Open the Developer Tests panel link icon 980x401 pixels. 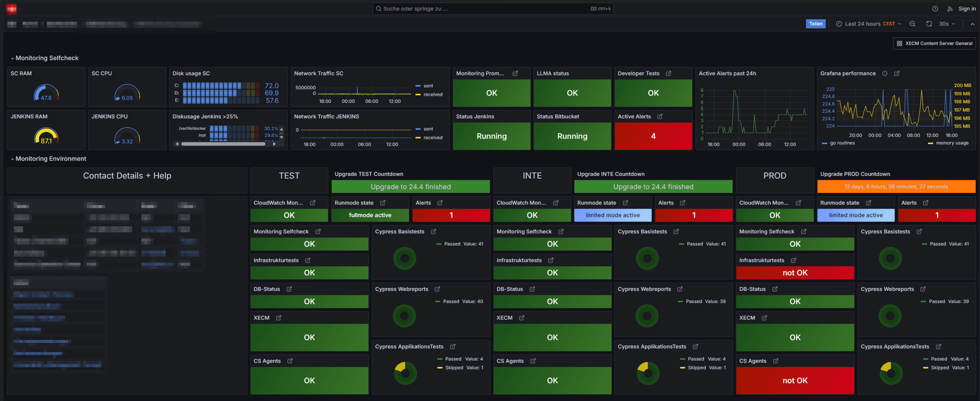pos(669,73)
